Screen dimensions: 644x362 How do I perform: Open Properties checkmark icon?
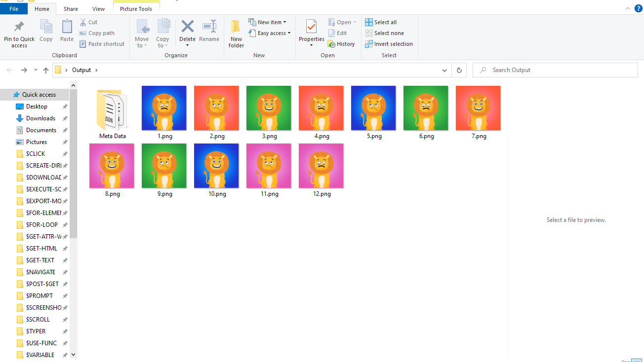coord(311,27)
